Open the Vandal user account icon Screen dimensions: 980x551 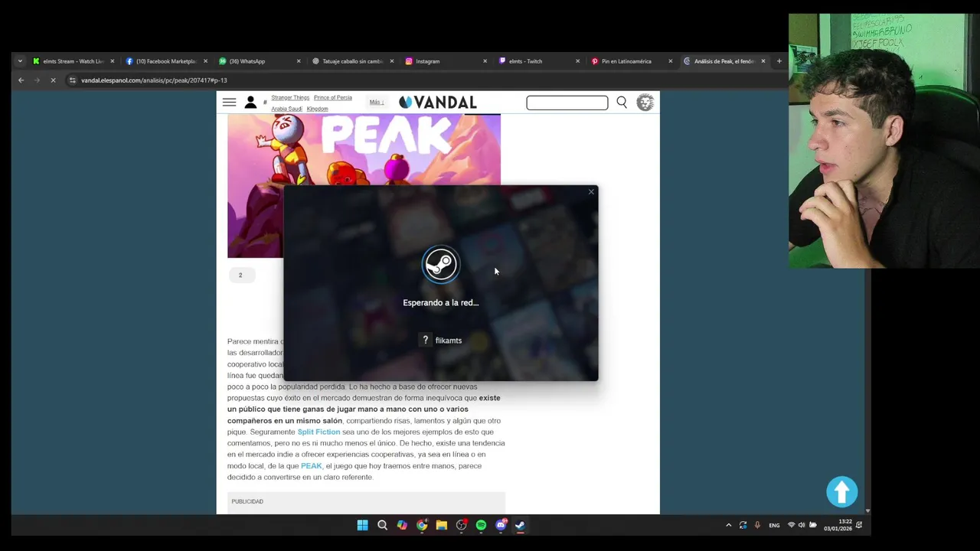point(250,102)
